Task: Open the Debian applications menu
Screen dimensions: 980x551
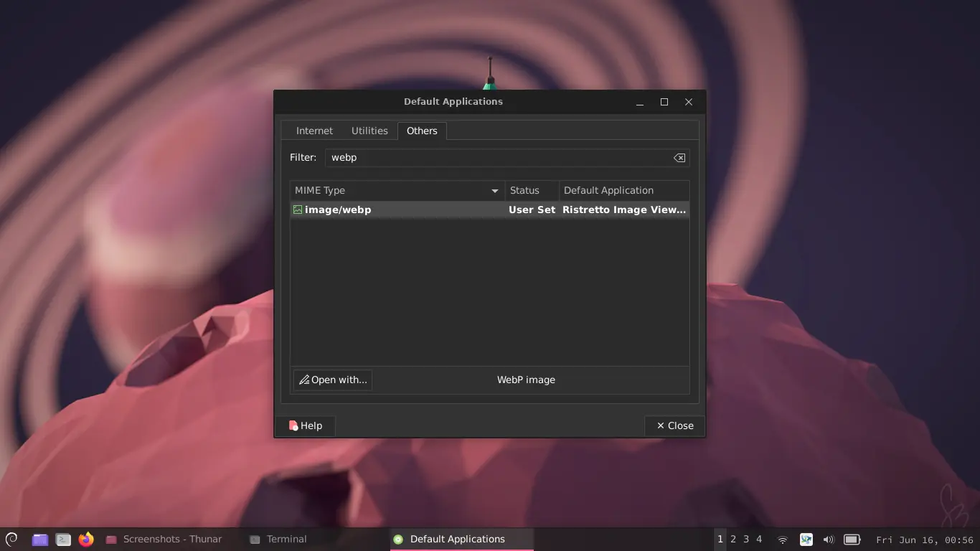Action: (11, 540)
